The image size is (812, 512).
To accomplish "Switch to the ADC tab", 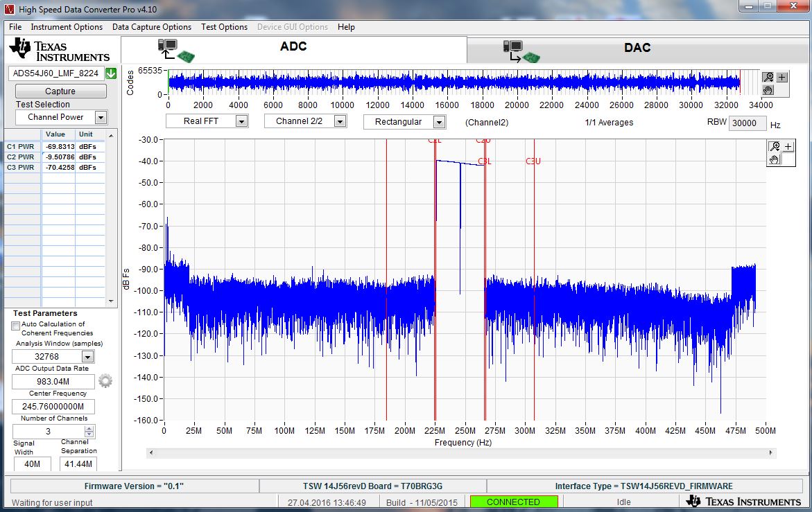I will coord(293,50).
